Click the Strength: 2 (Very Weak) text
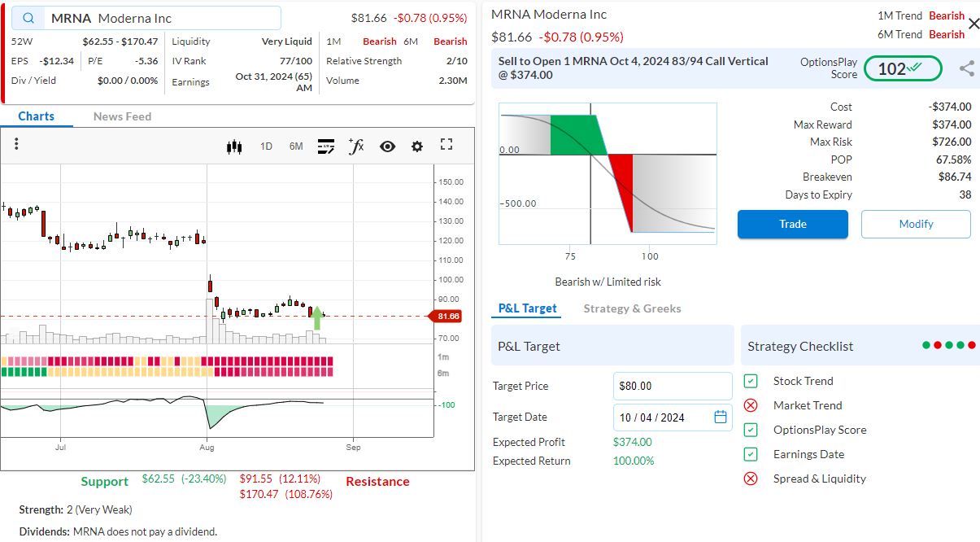The width and height of the screenshot is (980, 542). tap(76, 509)
